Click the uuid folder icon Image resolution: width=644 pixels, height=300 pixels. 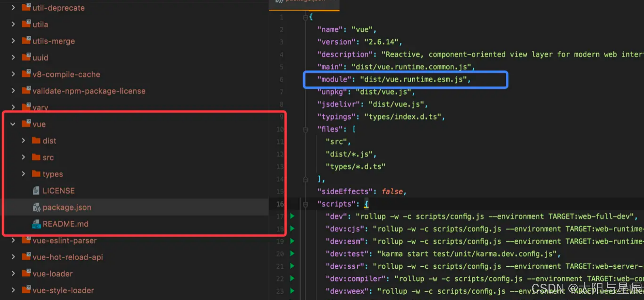[26, 57]
